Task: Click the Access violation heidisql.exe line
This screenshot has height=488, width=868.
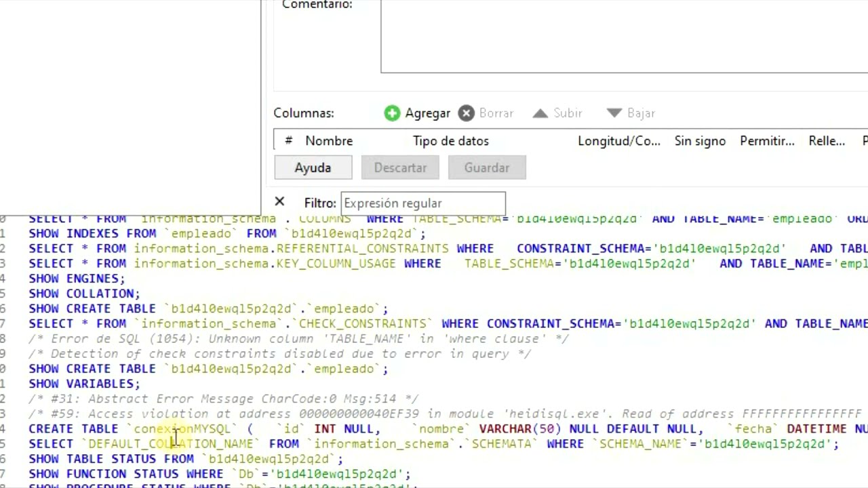Action: (445, 413)
